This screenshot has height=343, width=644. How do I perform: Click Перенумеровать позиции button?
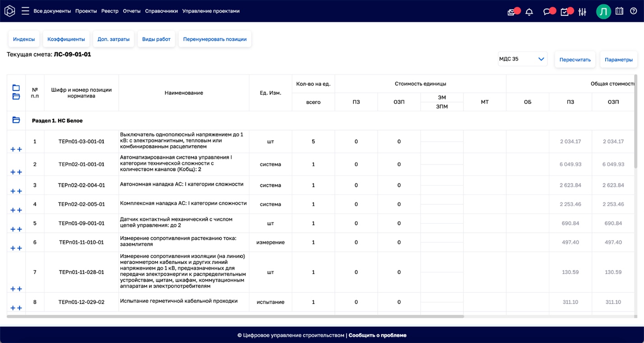point(215,39)
